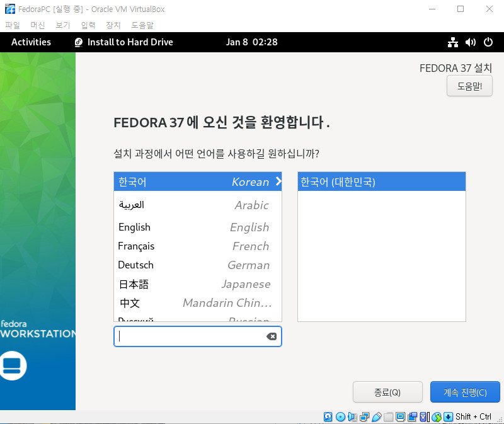Screen dimensions: 504x424
Task: Select the English language row
Action: pyautogui.click(x=198, y=227)
